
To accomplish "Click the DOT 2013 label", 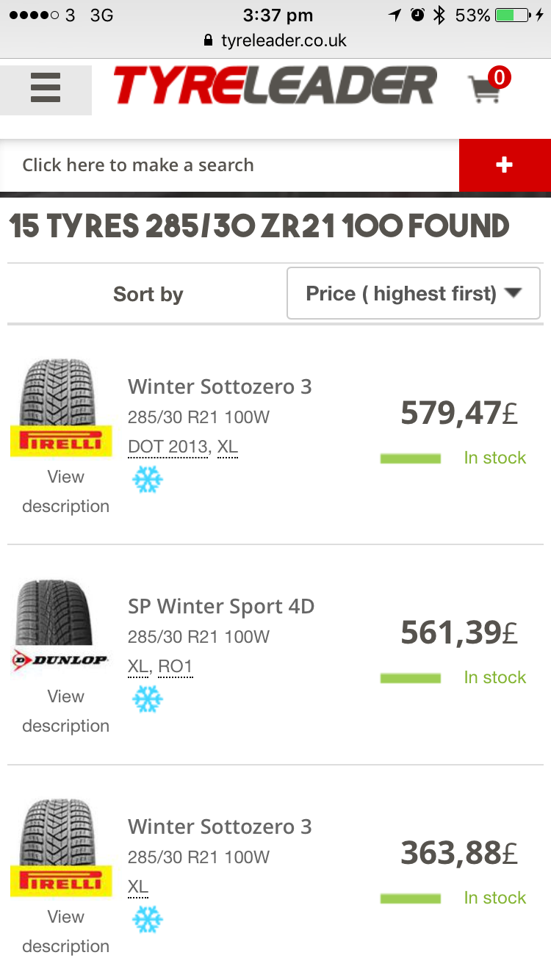I will (168, 447).
